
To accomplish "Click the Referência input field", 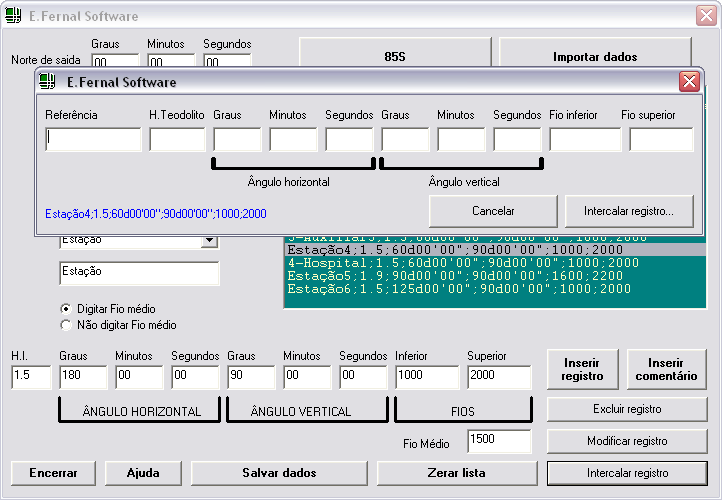I will 93,140.
